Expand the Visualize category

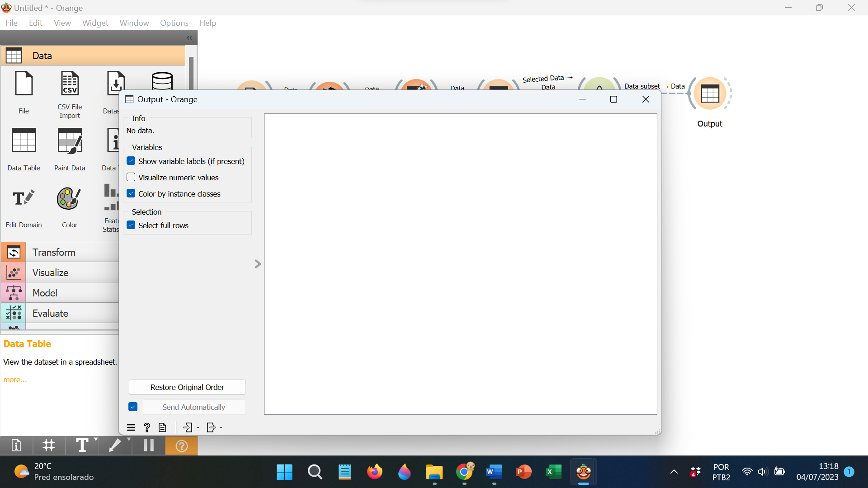(50, 272)
